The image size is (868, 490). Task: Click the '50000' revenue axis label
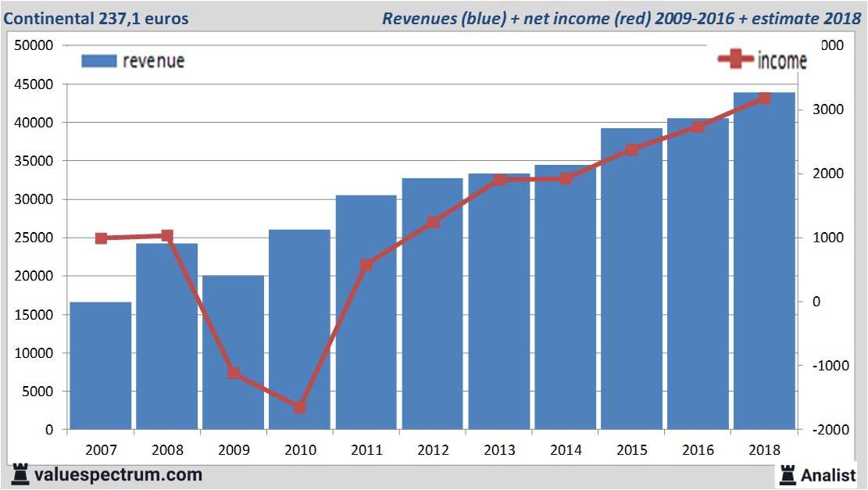click(34, 45)
